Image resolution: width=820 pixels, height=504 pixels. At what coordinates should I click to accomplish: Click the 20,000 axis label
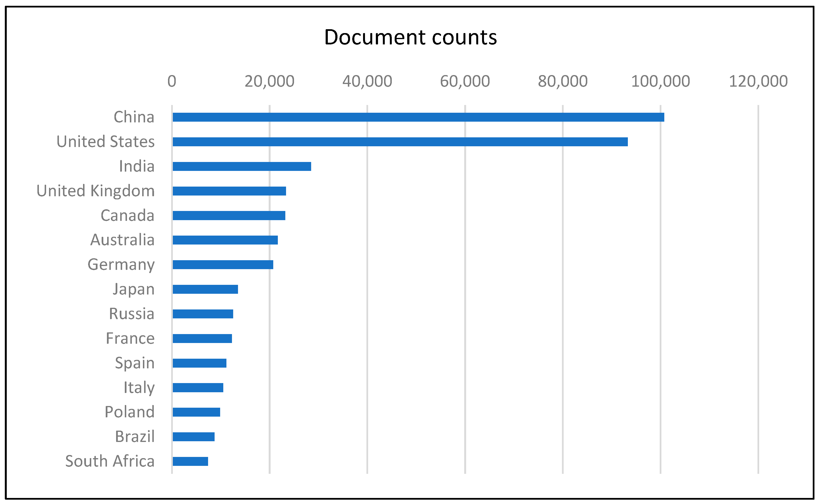269,81
